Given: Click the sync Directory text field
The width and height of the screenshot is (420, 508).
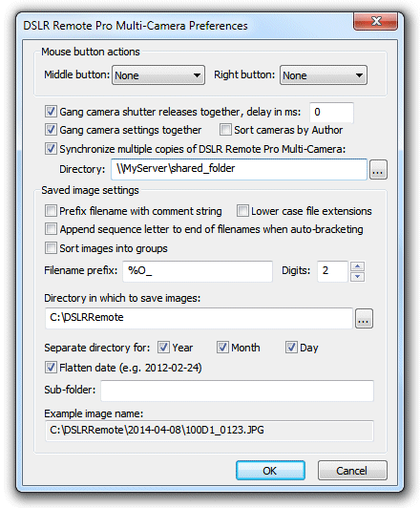Looking at the screenshot, I should tap(239, 169).
